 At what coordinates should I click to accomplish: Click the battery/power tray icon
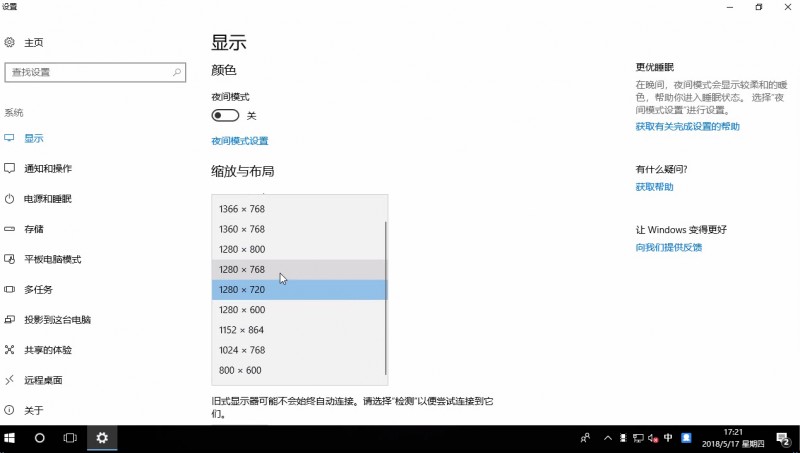coord(623,438)
